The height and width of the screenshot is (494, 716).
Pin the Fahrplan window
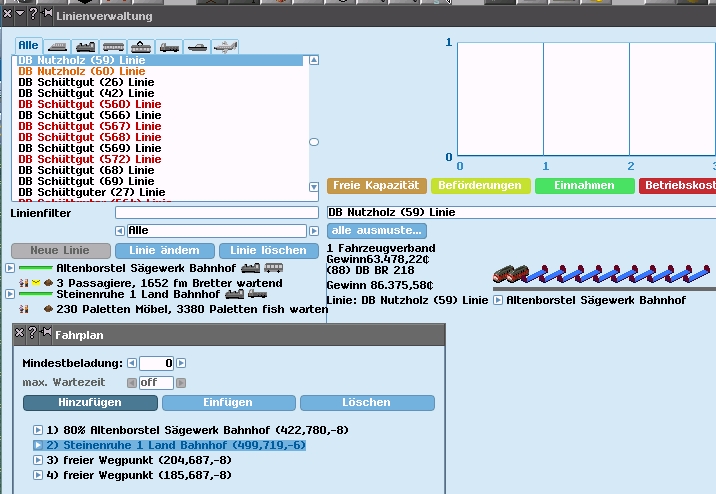pyautogui.click(x=46, y=332)
